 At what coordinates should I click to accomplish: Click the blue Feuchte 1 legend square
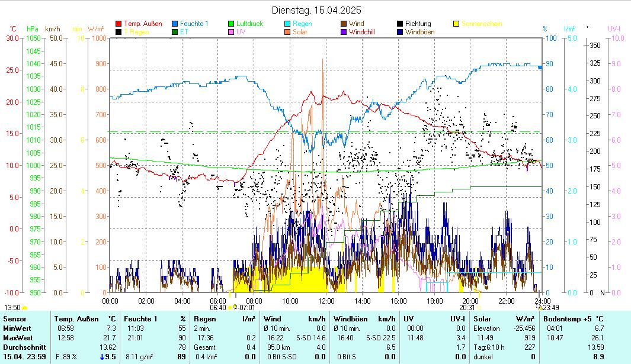coord(175,24)
